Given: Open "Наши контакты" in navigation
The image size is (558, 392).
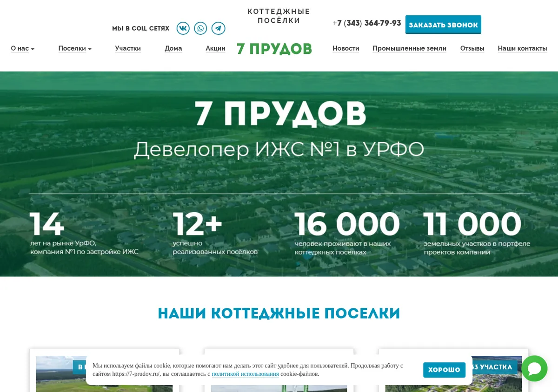Looking at the screenshot, I should tap(522, 48).
